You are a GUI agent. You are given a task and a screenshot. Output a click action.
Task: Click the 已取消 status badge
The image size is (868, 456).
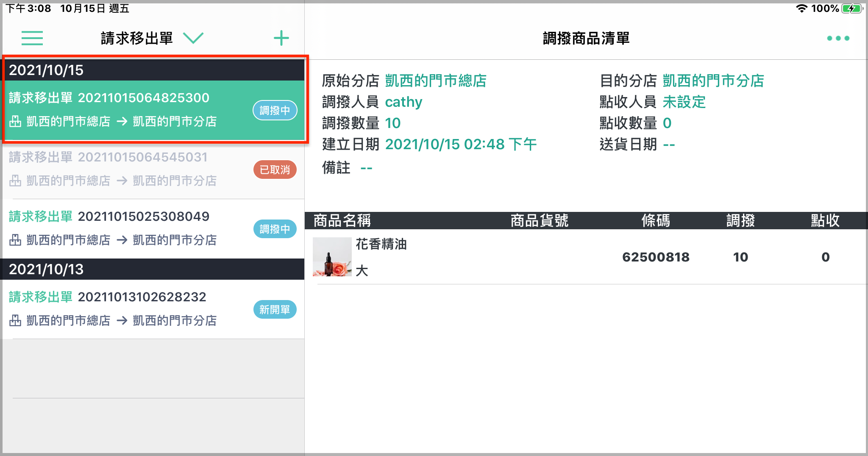click(275, 170)
